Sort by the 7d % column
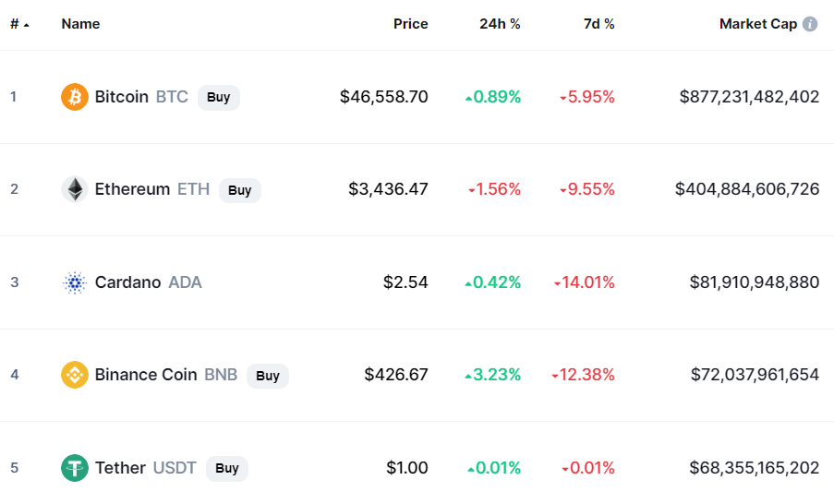This screenshot has height=504, width=834. click(598, 24)
